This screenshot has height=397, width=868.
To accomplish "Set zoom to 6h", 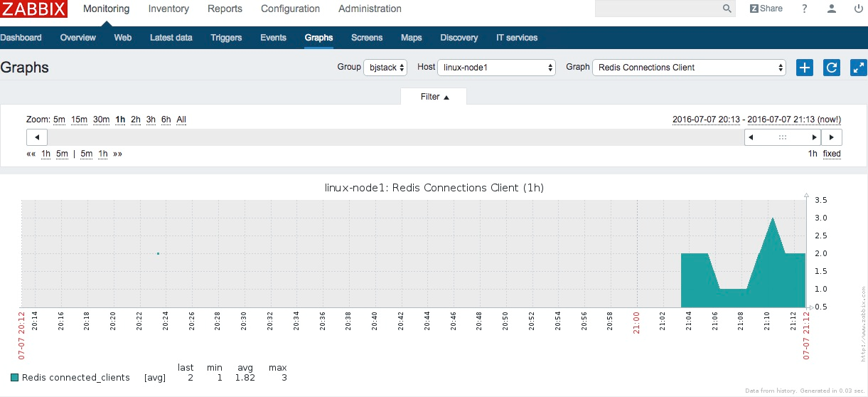I will [x=166, y=120].
